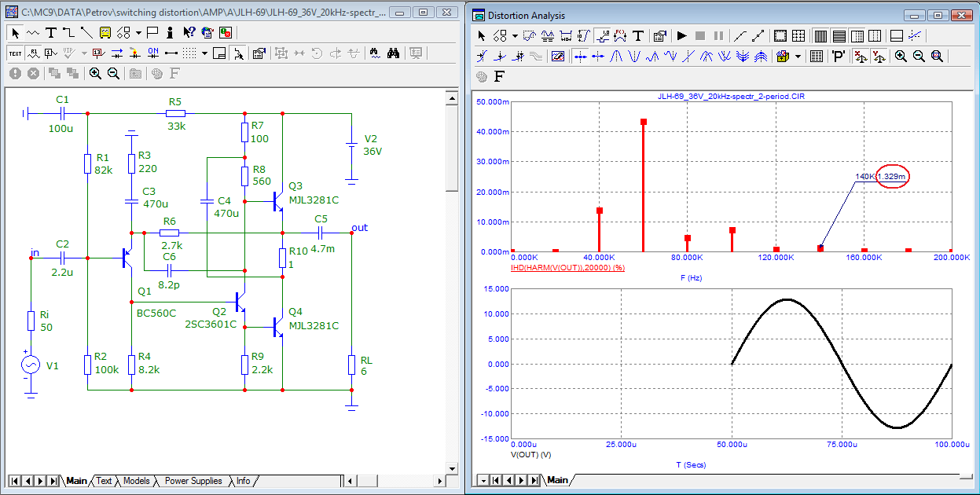Expand dropdown arrow next to grid dots button

[204, 53]
